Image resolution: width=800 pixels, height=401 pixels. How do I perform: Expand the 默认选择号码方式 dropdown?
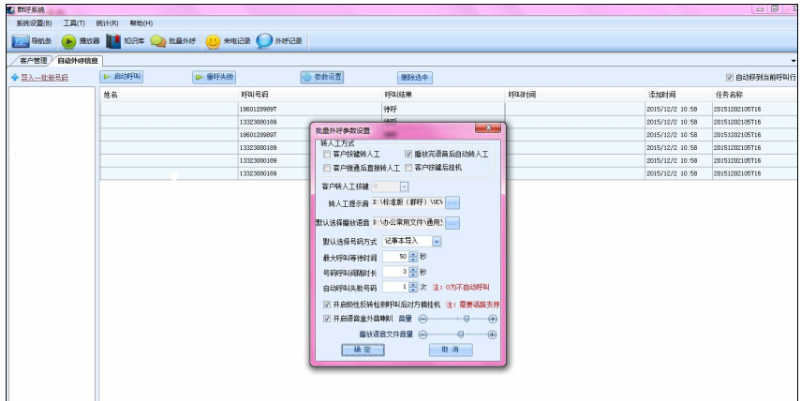point(436,241)
